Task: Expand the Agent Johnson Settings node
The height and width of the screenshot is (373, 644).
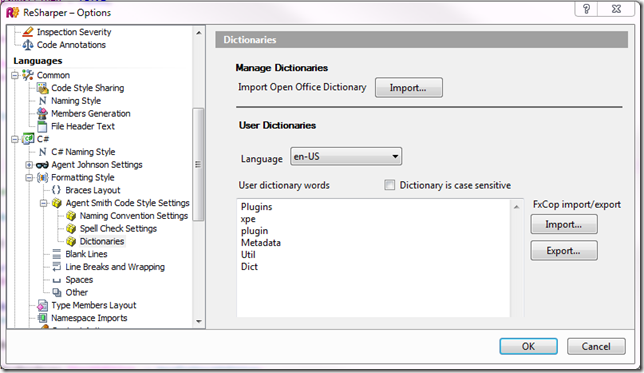Action: point(29,165)
